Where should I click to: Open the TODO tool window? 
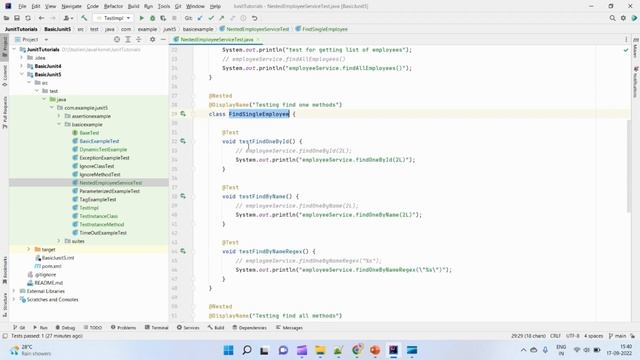(93, 327)
